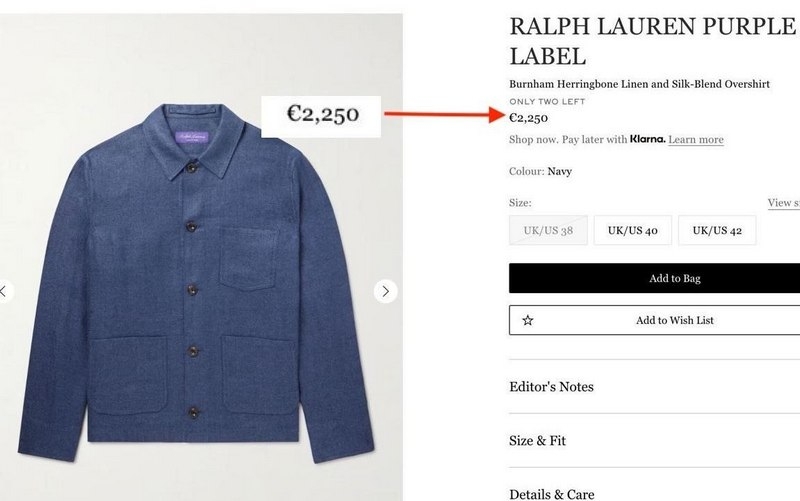Click the Klarna logo
The width and height of the screenshot is (800, 501).
pos(647,139)
